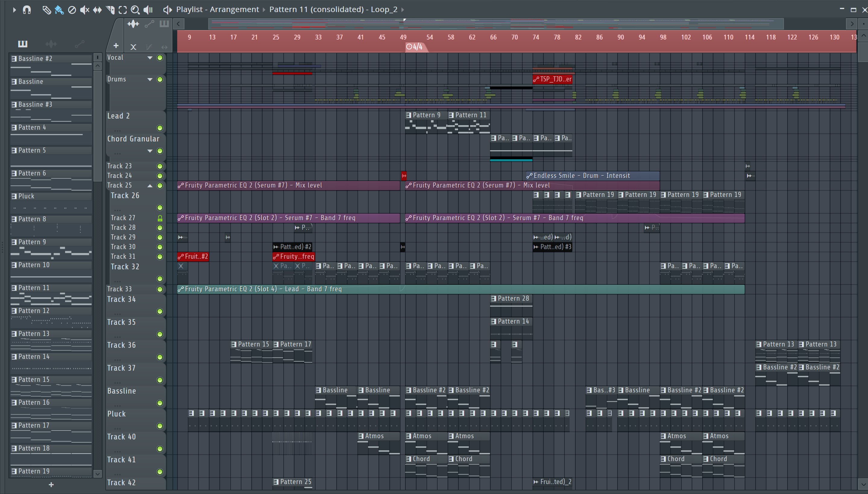The height and width of the screenshot is (494, 868).
Task: Select the Draw pencil tool
Action: tap(46, 10)
